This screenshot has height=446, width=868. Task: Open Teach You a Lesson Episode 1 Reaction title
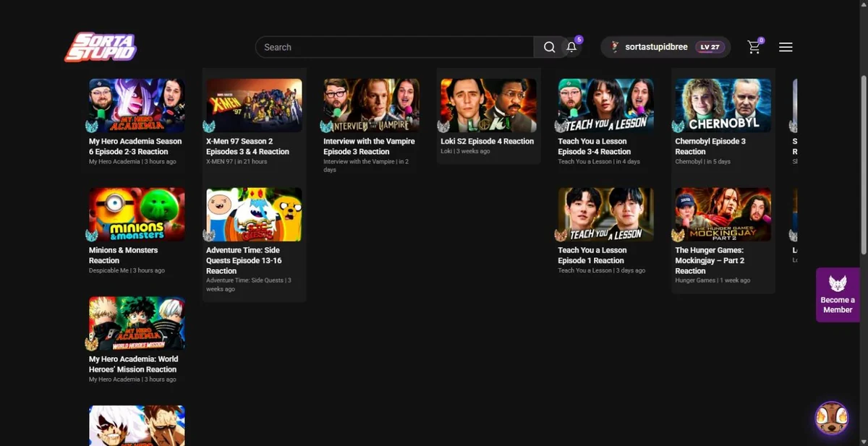coord(592,255)
